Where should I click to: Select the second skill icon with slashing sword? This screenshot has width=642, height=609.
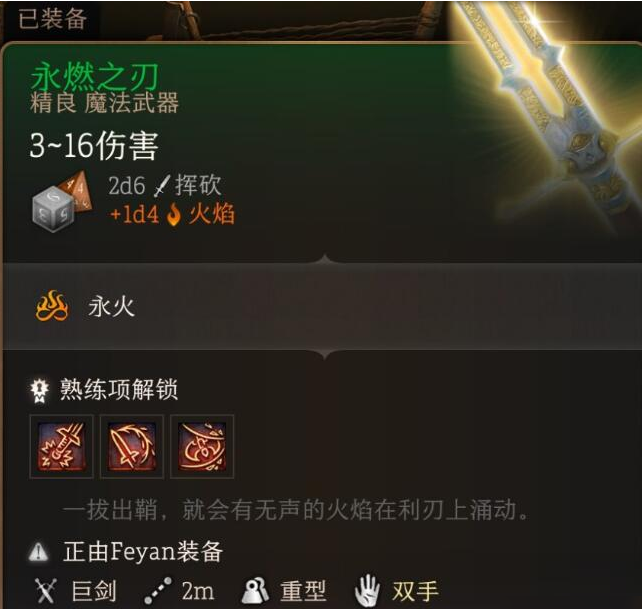pyautogui.click(x=132, y=446)
